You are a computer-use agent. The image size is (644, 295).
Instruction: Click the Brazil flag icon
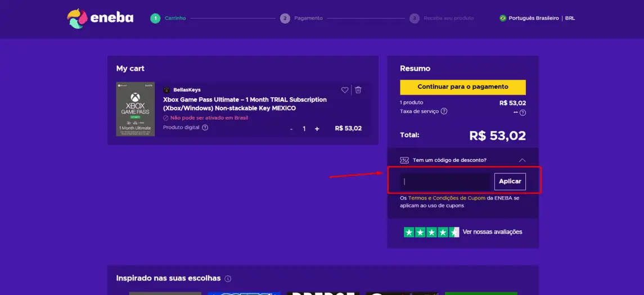(503, 19)
